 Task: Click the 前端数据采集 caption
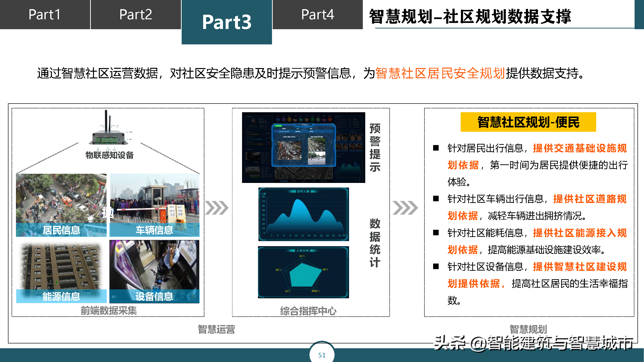point(109,311)
